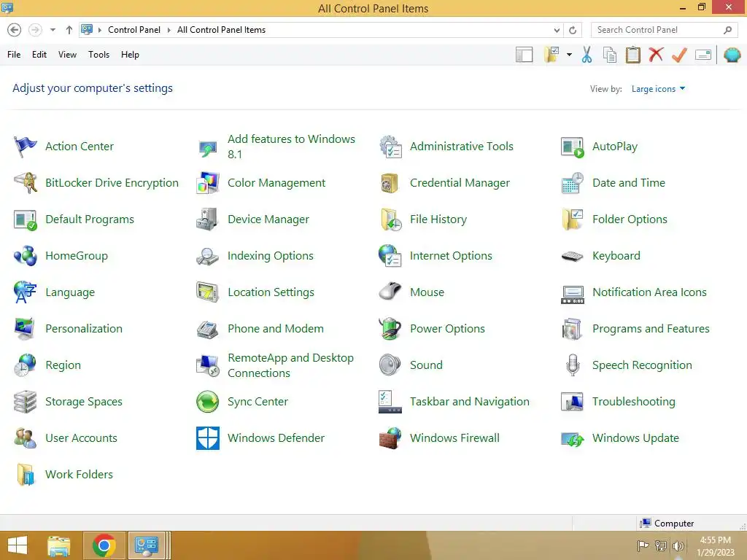
Task: Open the Power Options battery icon
Action: click(390, 329)
